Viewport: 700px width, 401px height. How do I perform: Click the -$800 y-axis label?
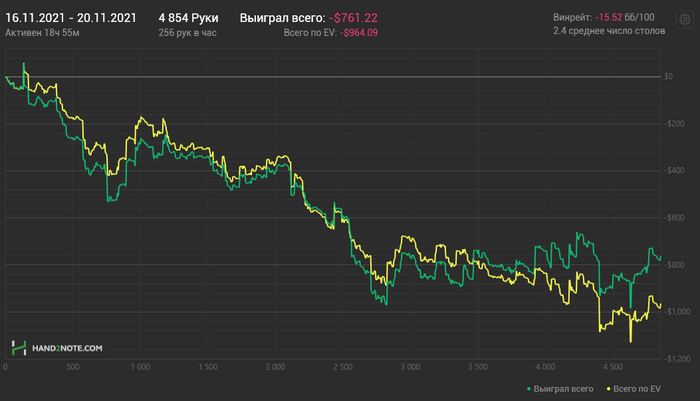click(674, 265)
